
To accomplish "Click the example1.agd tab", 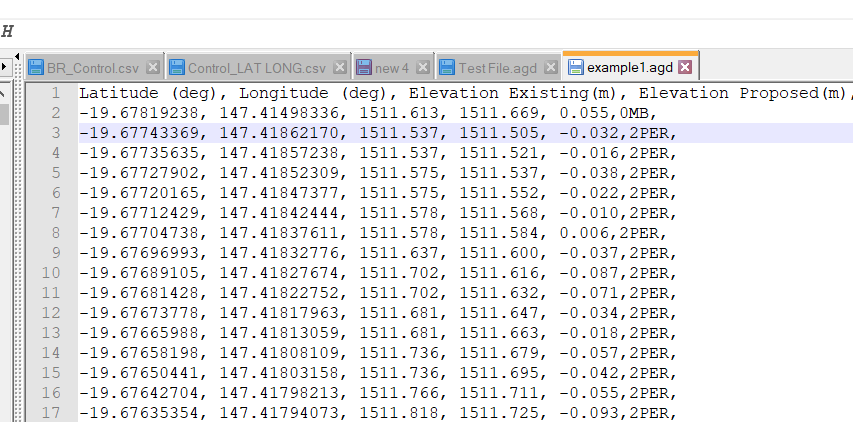I will click(630, 67).
